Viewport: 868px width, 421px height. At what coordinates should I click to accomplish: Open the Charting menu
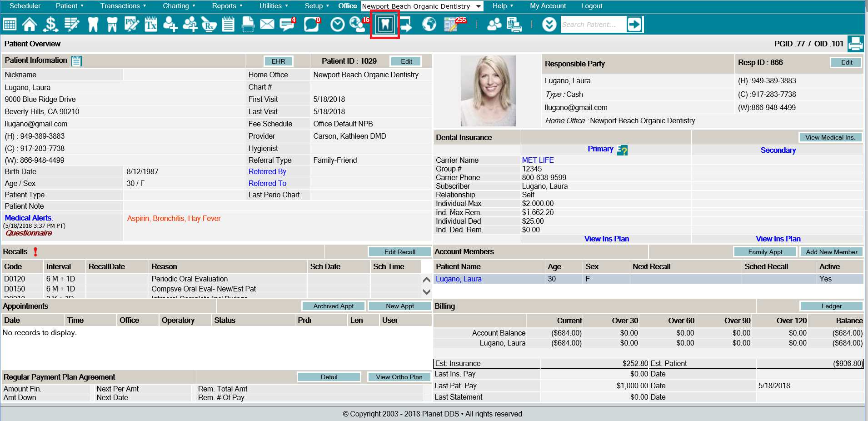(179, 6)
